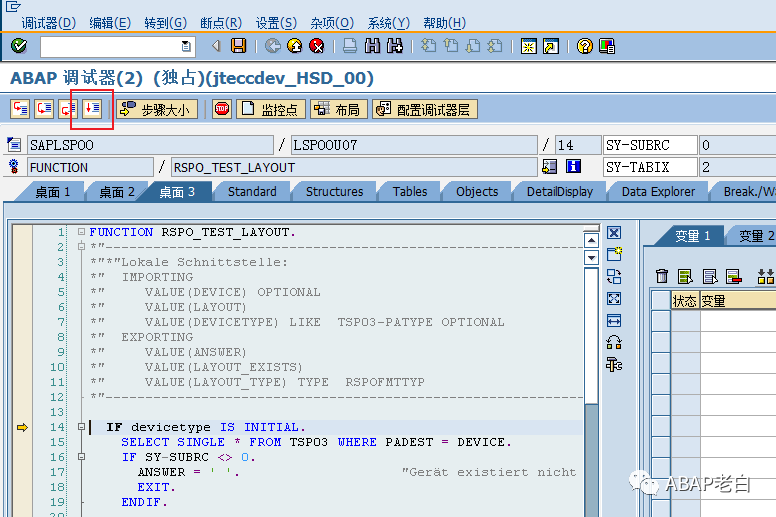Viewport: 776px width, 517px height.
Task: Open the 转到(G) menu
Action: [x=166, y=23]
